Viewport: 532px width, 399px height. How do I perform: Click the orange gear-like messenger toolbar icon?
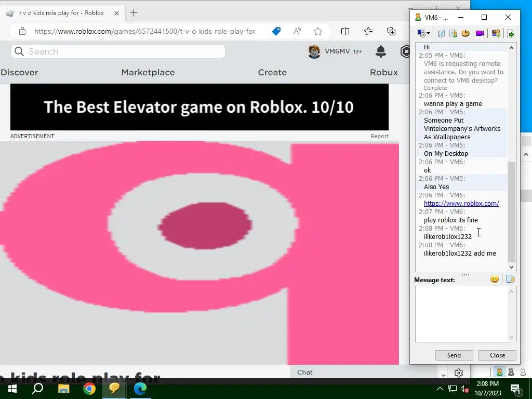[465, 33]
